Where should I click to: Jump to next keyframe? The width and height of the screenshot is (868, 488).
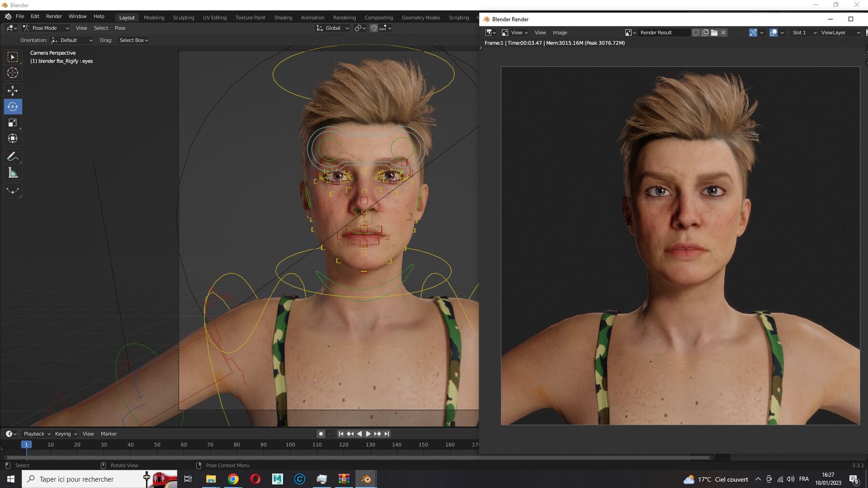pyautogui.click(x=378, y=434)
